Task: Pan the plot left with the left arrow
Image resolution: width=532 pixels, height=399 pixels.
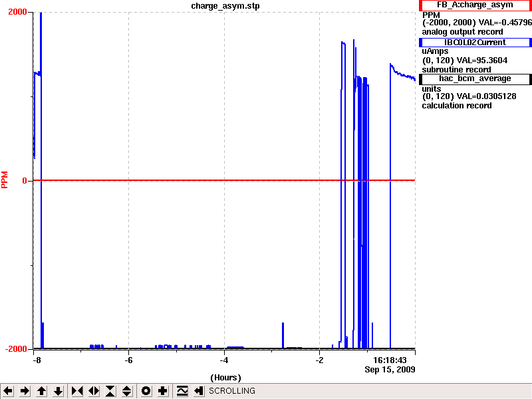Action: [8, 391]
